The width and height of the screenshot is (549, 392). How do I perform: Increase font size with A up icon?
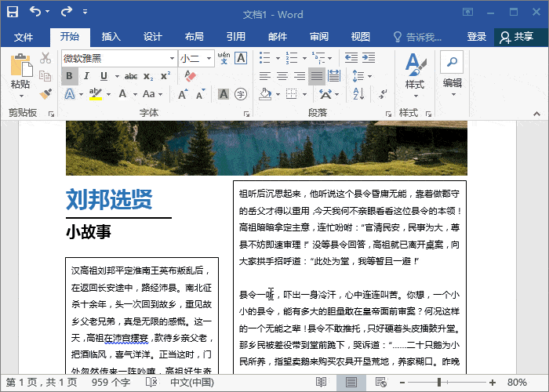coord(183,94)
